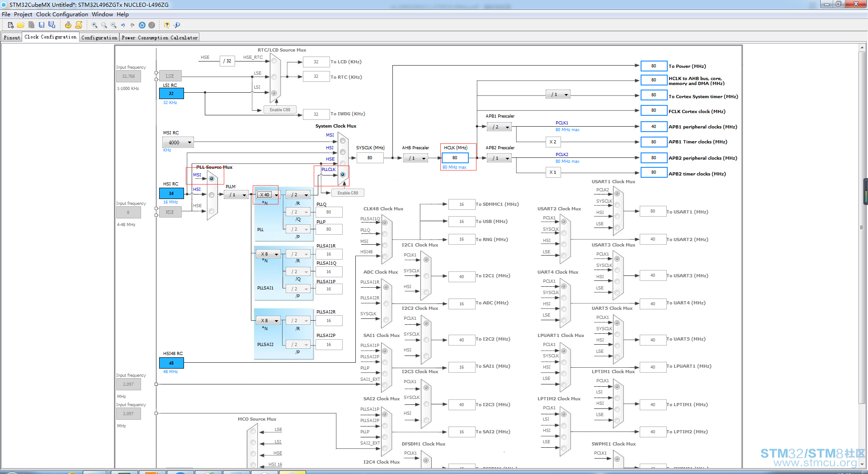The height and width of the screenshot is (474, 868).
Task: Click the grey checkmark Resolve Clock Issues icon
Action: point(152,25)
